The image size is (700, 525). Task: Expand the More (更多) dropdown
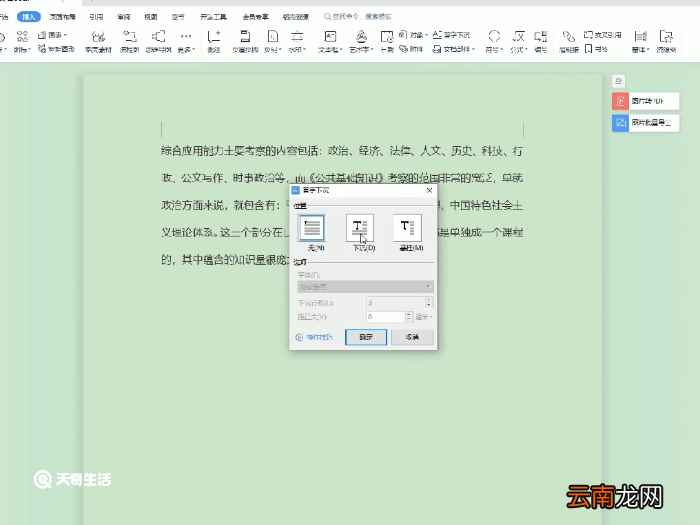click(x=186, y=41)
